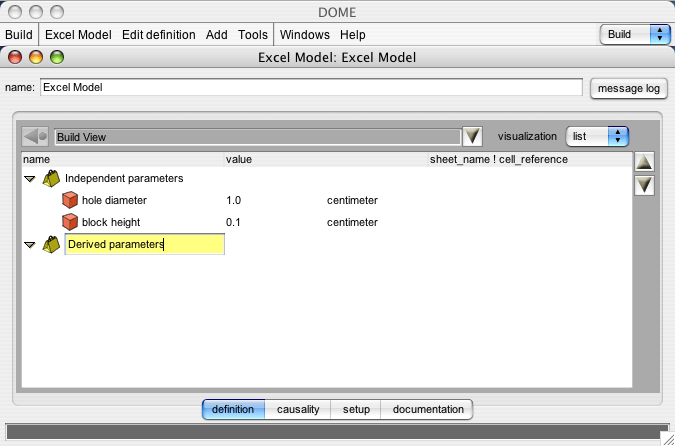Click the red cube icon for block height
675x446 pixels.
click(x=70, y=222)
